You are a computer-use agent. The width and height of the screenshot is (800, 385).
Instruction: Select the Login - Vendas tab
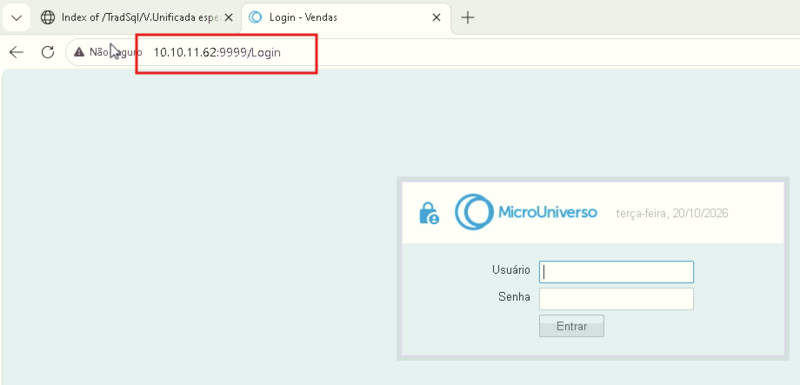(346, 18)
